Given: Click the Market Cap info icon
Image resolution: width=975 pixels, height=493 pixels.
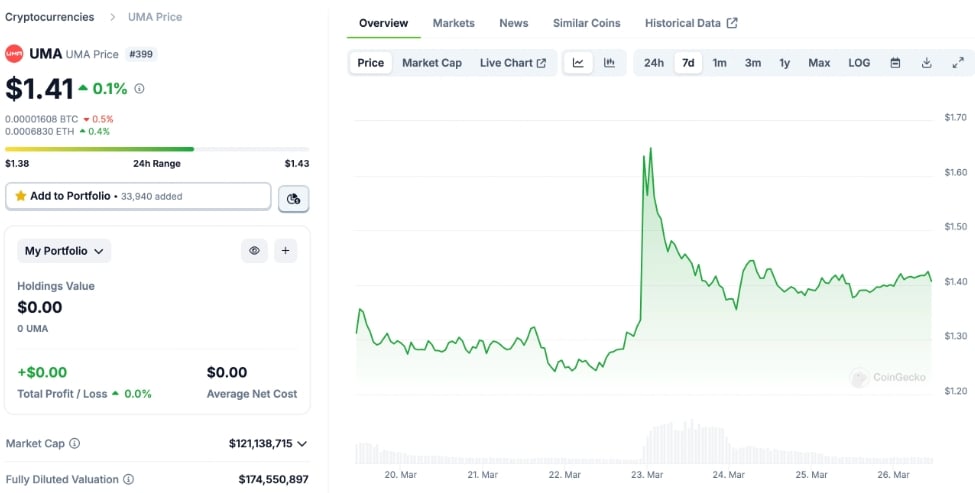Looking at the screenshot, I should tap(74, 443).
